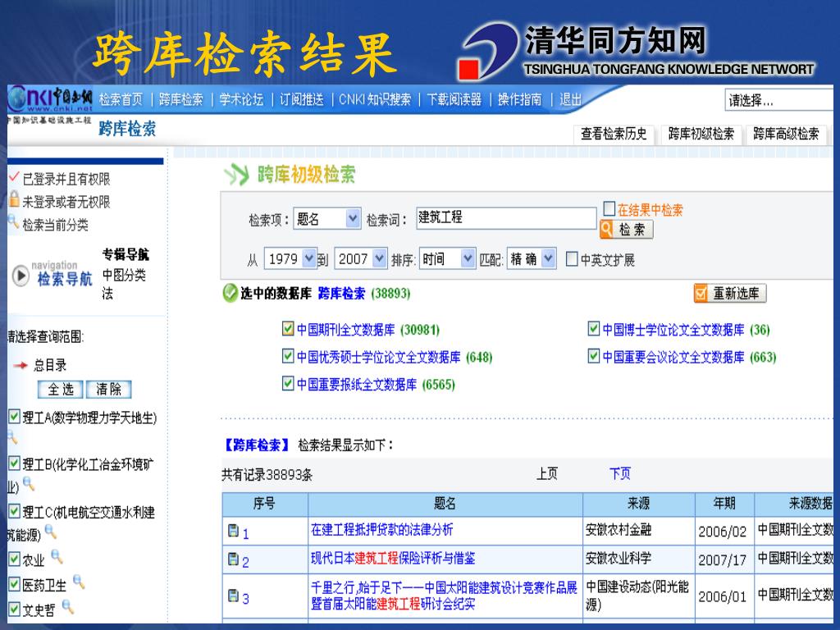Toggle the 农业 category checkbox
Viewport: 840px width, 630px height.
(15, 559)
